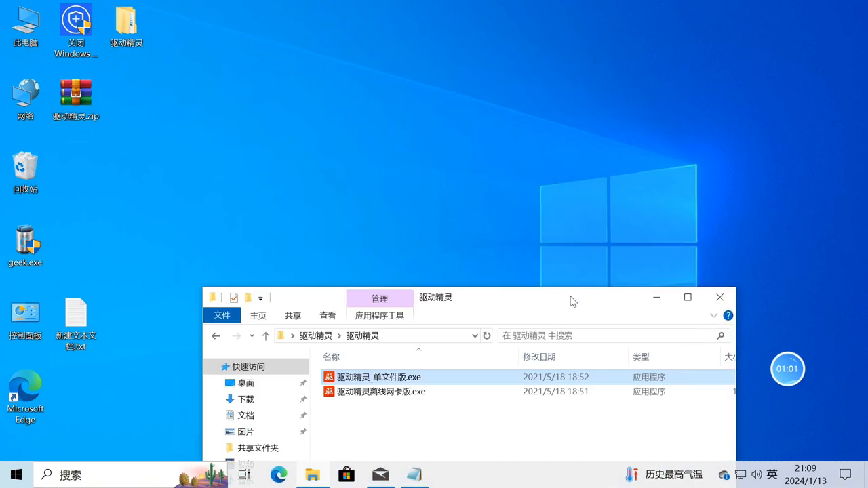Open Microsoft Store from the taskbar

click(347, 474)
